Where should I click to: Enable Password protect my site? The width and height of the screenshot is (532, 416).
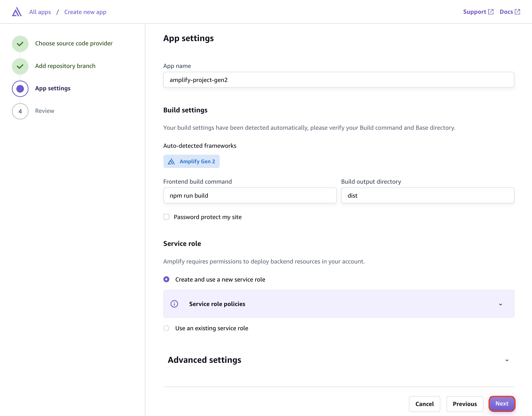[x=166, y=217]
